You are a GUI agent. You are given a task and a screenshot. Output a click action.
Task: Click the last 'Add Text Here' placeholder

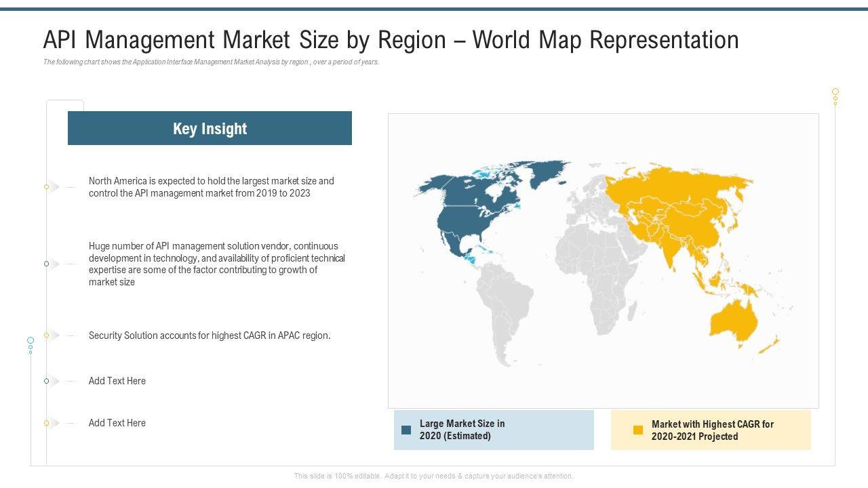(x=117, y=423)
